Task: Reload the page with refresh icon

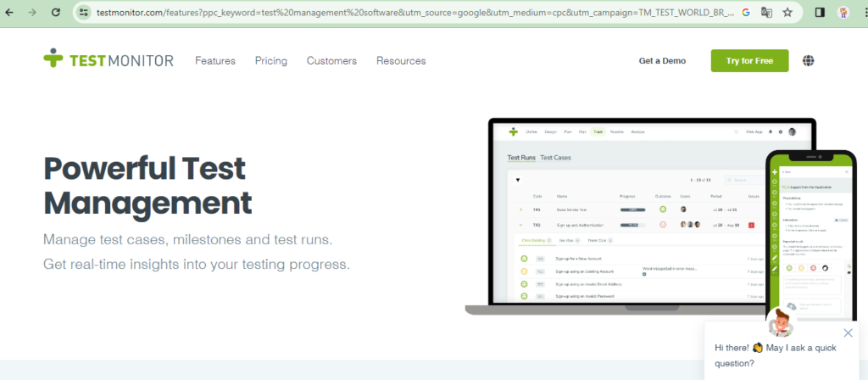Action: click(55, 12)
